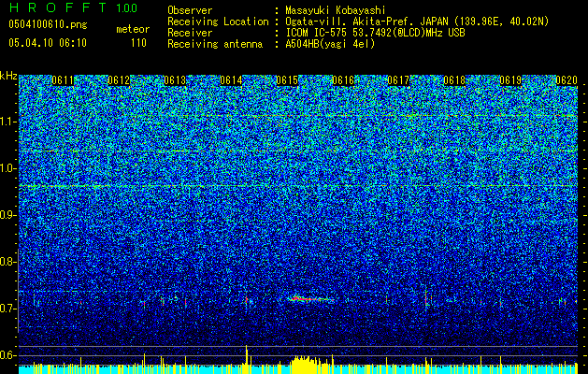Viewport: 588px width, 374px height.
Task: Click the Observer label
Action: click(x=190, y=10)
